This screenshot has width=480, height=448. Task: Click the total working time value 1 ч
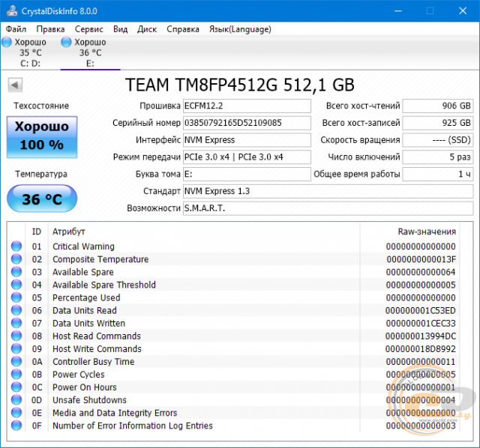[x=438, y=175]
